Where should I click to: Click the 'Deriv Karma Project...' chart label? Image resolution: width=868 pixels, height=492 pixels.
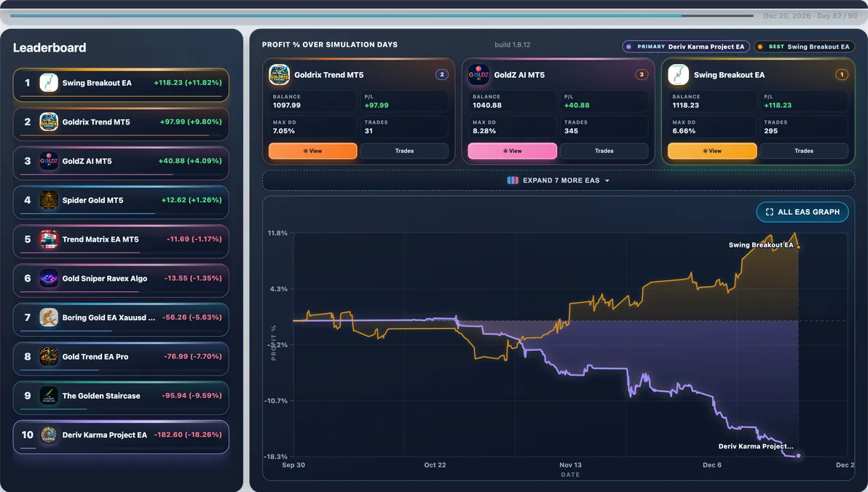(756, 446)
